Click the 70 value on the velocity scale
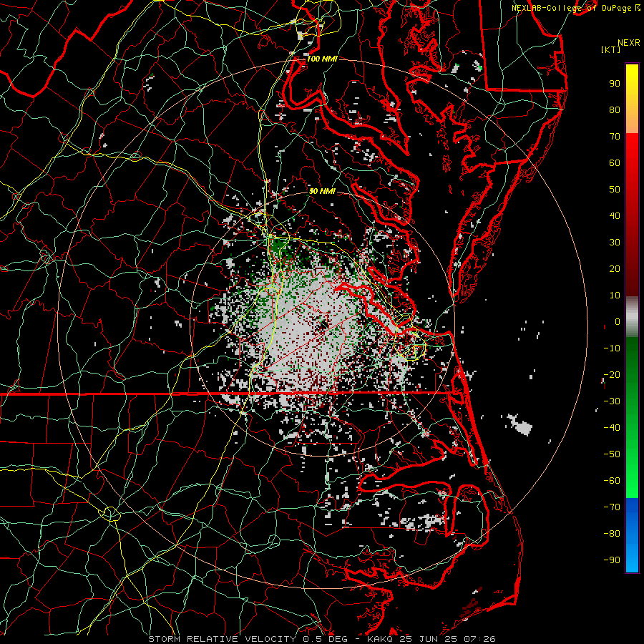This screenshot has width=644, height=644. click(x=615, y=137)
